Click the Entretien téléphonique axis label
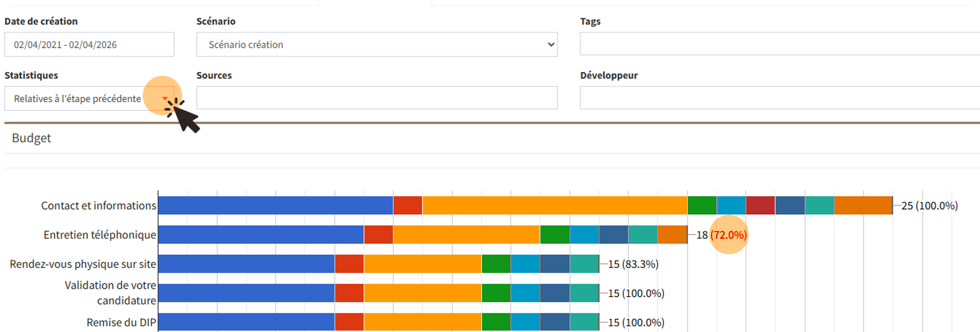The image size is (980, 332). click(x=99, y=235)
